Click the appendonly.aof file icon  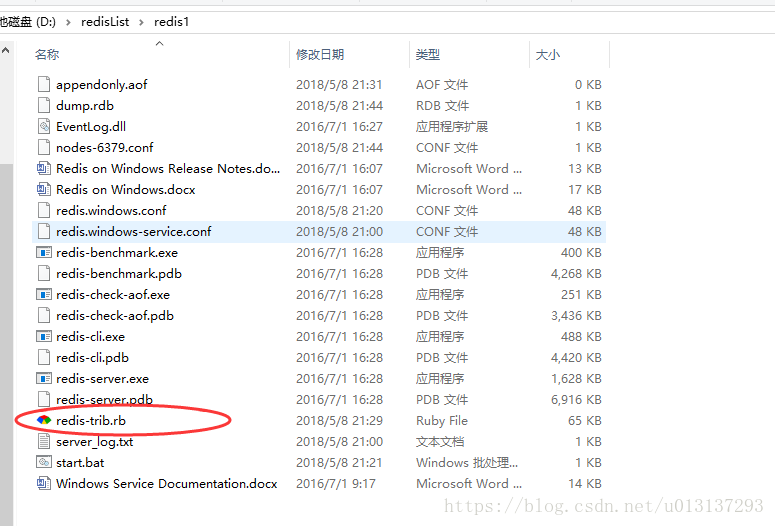coord(44,85)
